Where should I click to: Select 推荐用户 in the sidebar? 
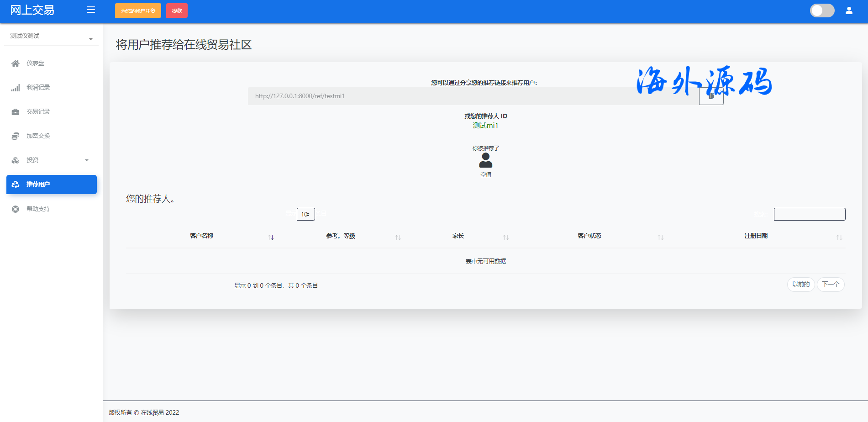point(52,185)
